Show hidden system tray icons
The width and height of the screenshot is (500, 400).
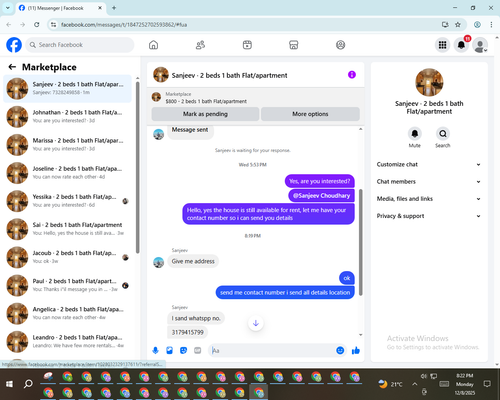(414, 384)
